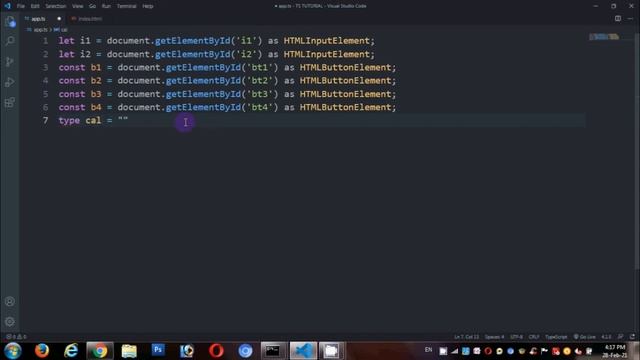Viewport: 640px width, 360px height.
Task: Launch Internet Explorer from the taskbar
Action: tap(71, 351)
